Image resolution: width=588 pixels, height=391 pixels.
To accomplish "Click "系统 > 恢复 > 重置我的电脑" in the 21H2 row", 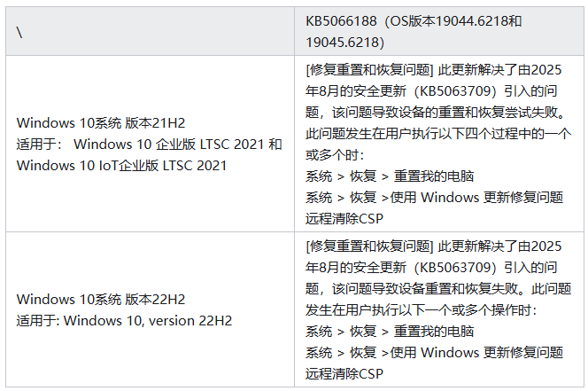I will [x=390, y=176].
